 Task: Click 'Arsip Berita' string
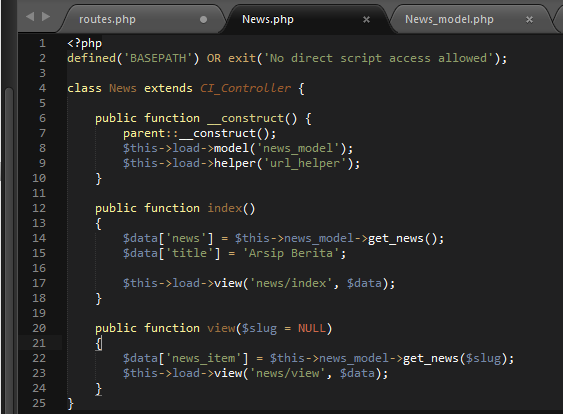(x=291, y=253)
